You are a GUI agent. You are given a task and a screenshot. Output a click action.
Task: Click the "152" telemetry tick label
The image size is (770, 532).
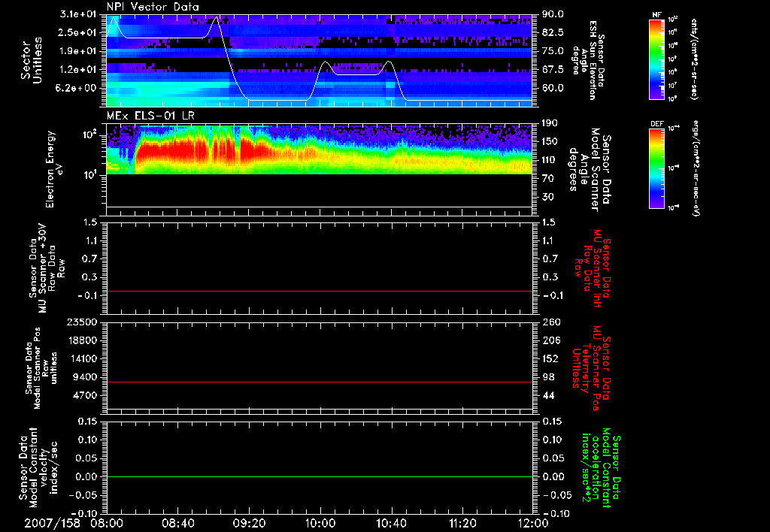550,358
